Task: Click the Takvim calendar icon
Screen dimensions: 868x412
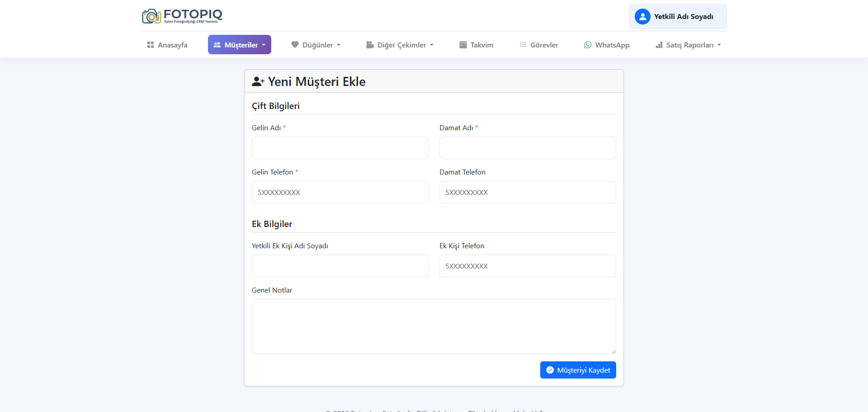Action: click(463, 45)
